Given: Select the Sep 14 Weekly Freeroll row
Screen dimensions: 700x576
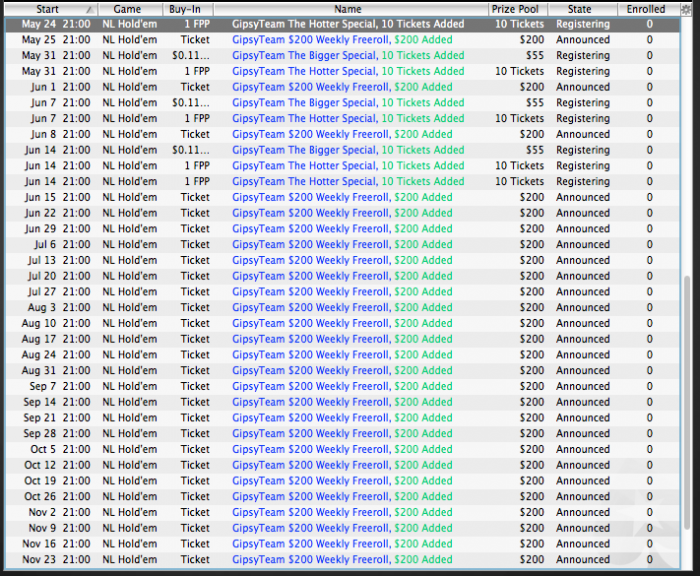Looking at the screenshot, I should click(x=342, y=402).
